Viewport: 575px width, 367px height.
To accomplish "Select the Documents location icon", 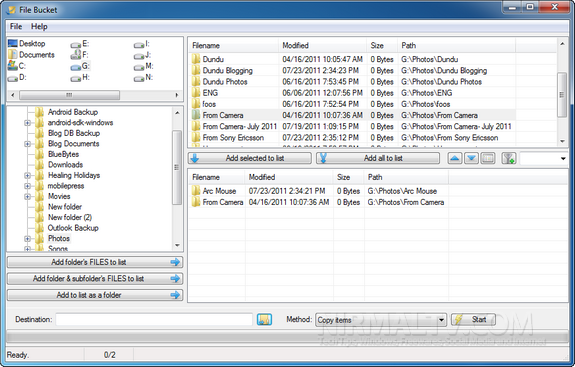I will click(12, 55).
